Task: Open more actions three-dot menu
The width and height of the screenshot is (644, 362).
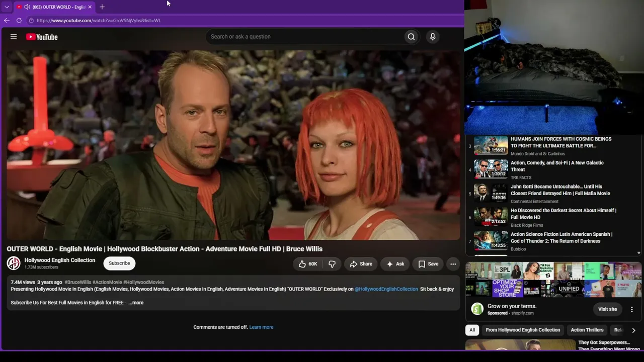Action: click(x=453, y=264)
